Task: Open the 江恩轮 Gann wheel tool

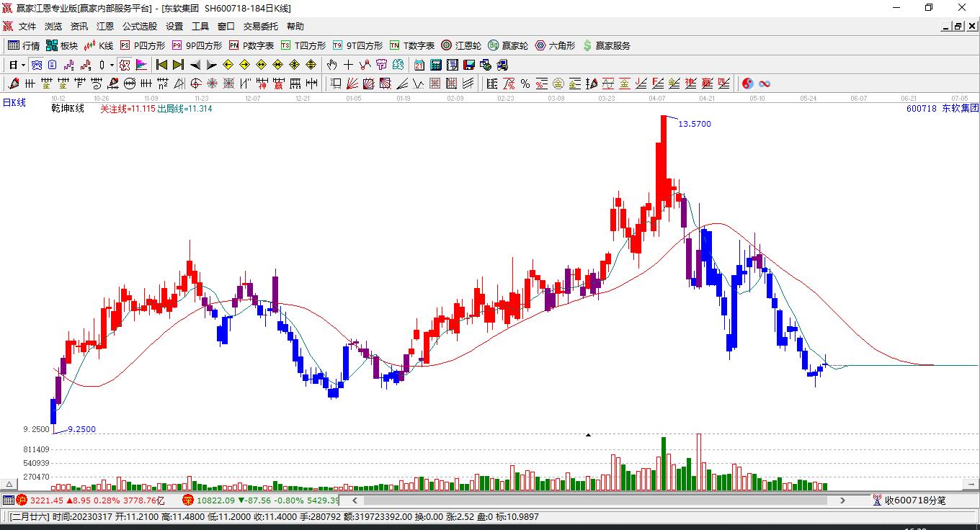Action: tap(461, 45)
